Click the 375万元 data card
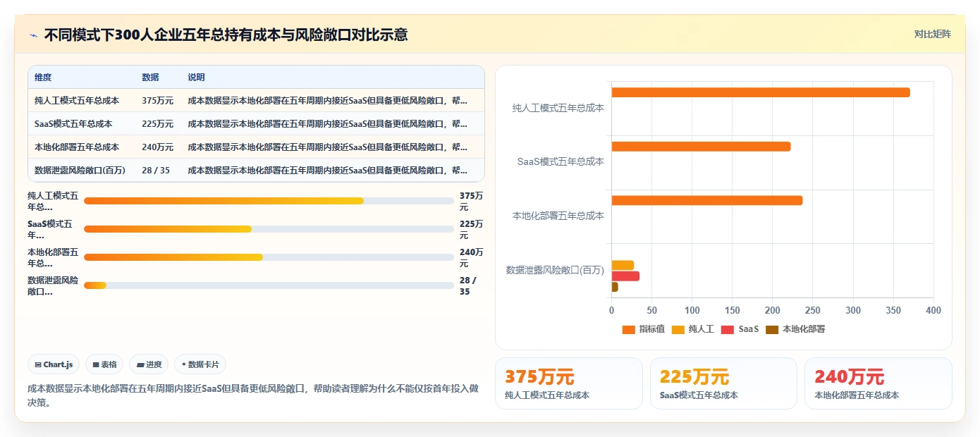The image size is (980, 437). click(x=569, y=383)
